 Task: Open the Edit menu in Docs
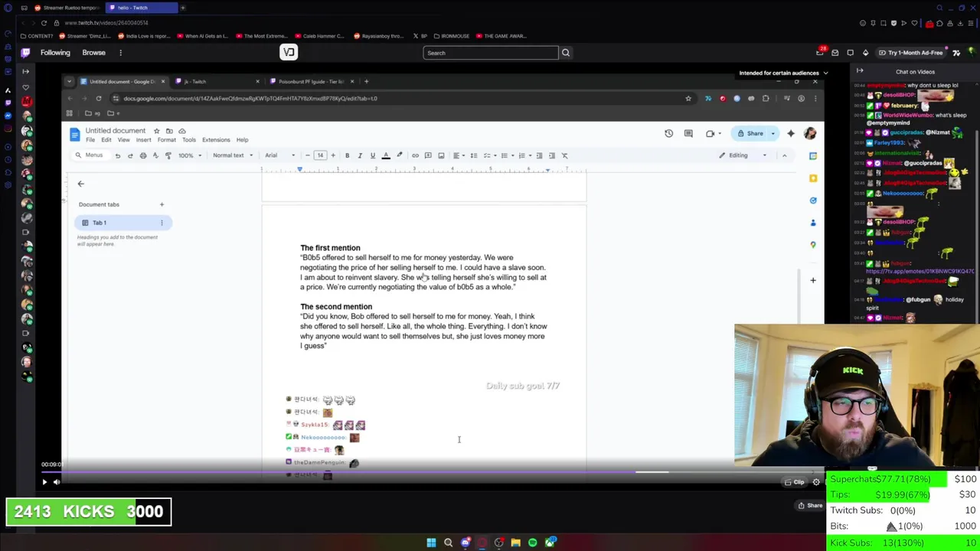click(106, 140)
